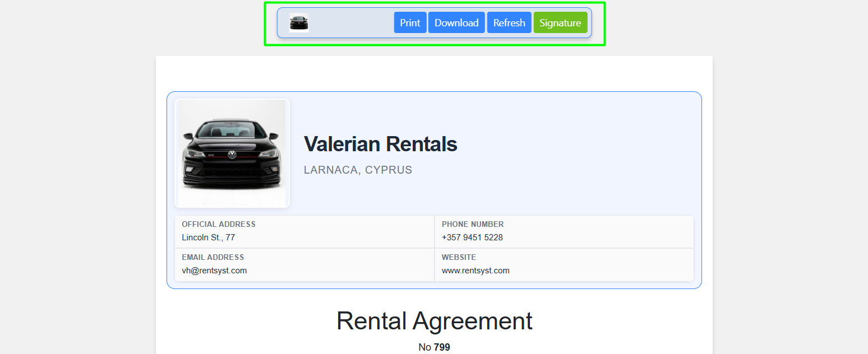Open the green Signature button
The width and height of the screenshot is (868, 354).
click(x=560, y=23)
